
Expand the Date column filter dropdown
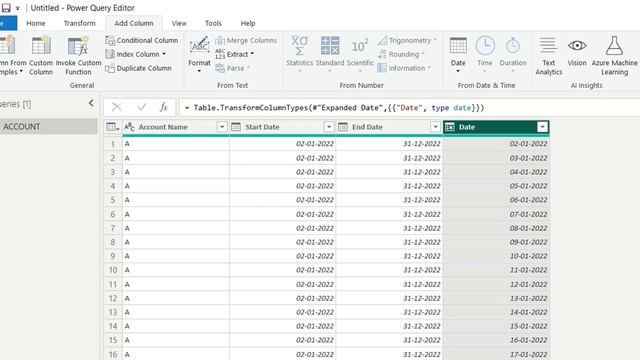coord(542,127)
